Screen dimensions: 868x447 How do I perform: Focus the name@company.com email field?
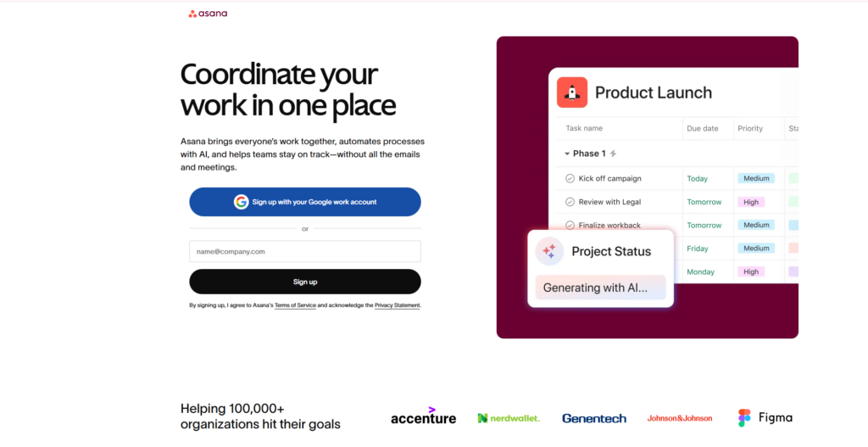click(x=305, y=251)
